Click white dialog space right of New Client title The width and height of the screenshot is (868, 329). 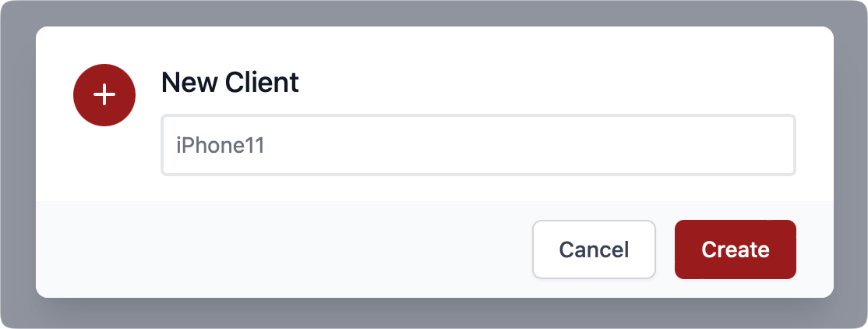point(553,83)
